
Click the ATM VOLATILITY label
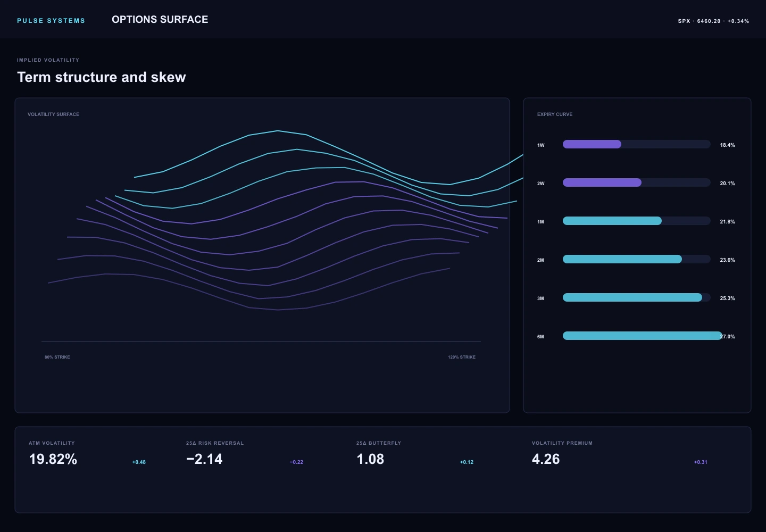point(52,443)
